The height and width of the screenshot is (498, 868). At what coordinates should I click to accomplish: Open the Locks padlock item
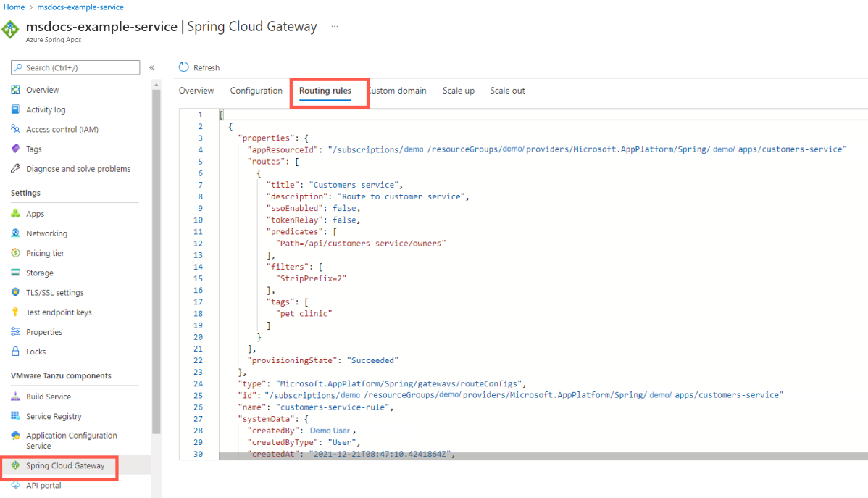tap(36, 352)
